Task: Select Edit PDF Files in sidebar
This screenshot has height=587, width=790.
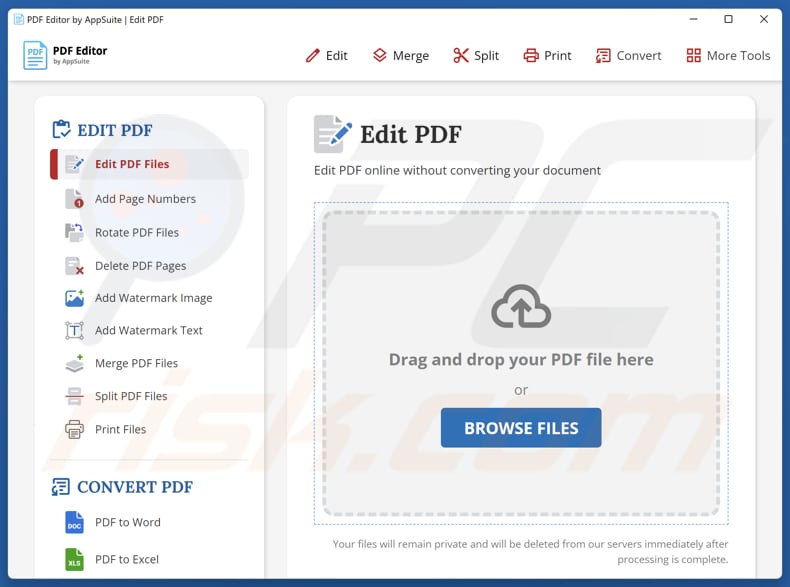Action: [x=132, y=164]
